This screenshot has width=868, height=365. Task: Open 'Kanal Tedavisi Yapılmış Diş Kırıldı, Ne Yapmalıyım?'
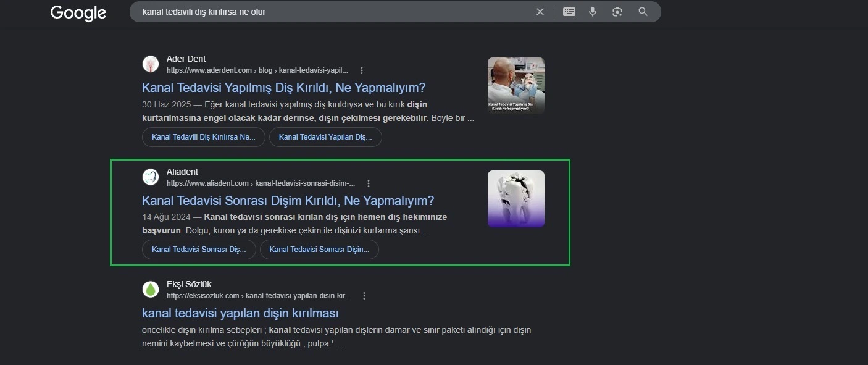283,88
